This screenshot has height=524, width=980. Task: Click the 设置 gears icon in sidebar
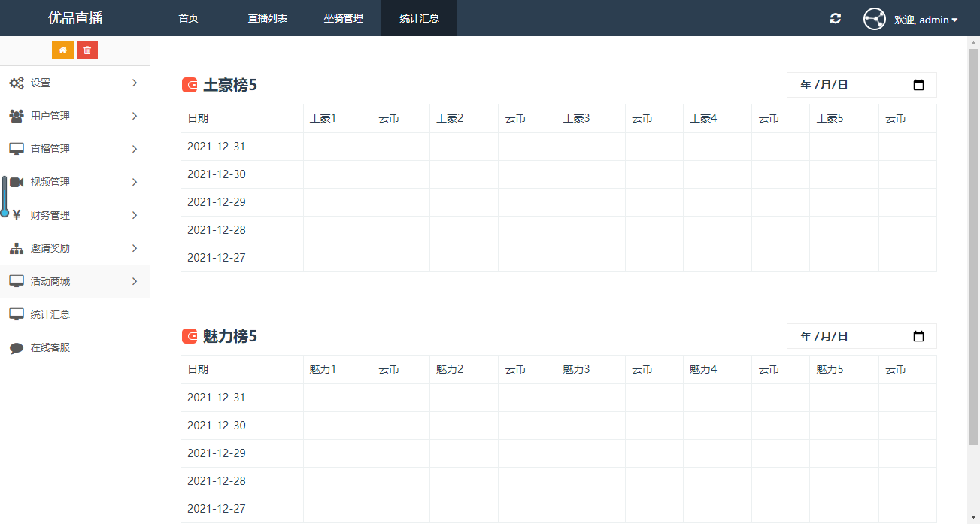pos(16,83)
